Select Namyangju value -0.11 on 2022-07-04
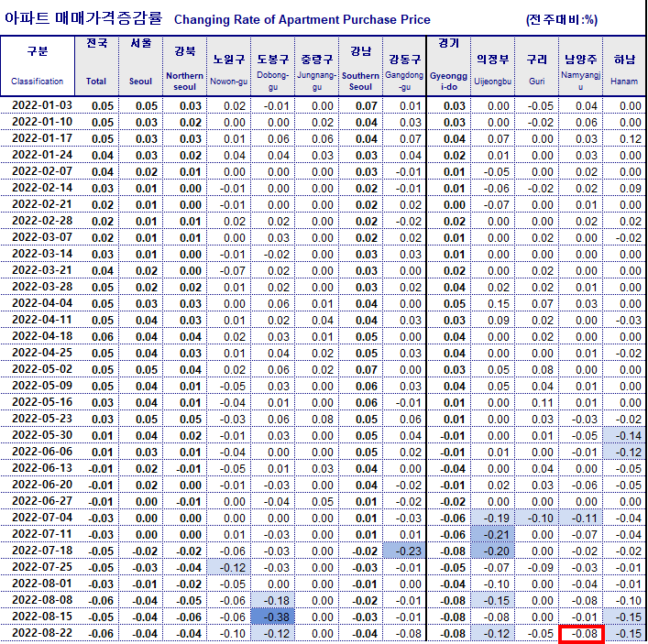Viewport: 648px width, 644px height. point(581,518)
